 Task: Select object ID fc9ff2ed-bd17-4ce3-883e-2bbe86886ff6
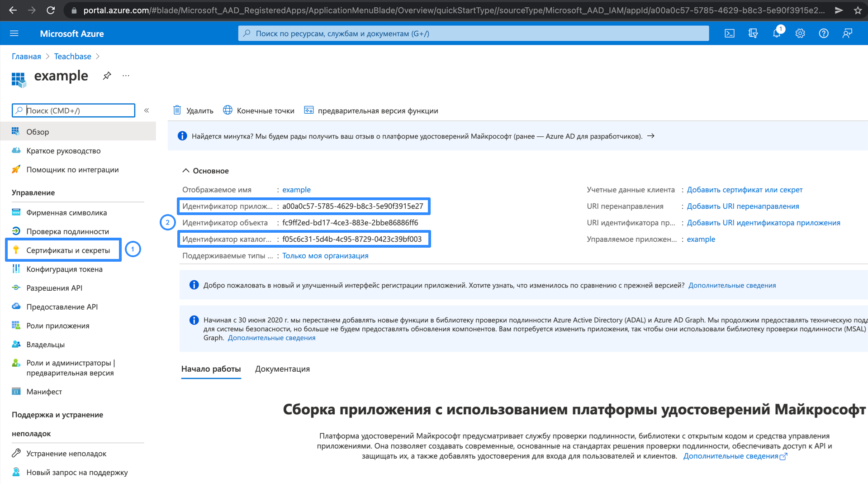pos(350,223)
